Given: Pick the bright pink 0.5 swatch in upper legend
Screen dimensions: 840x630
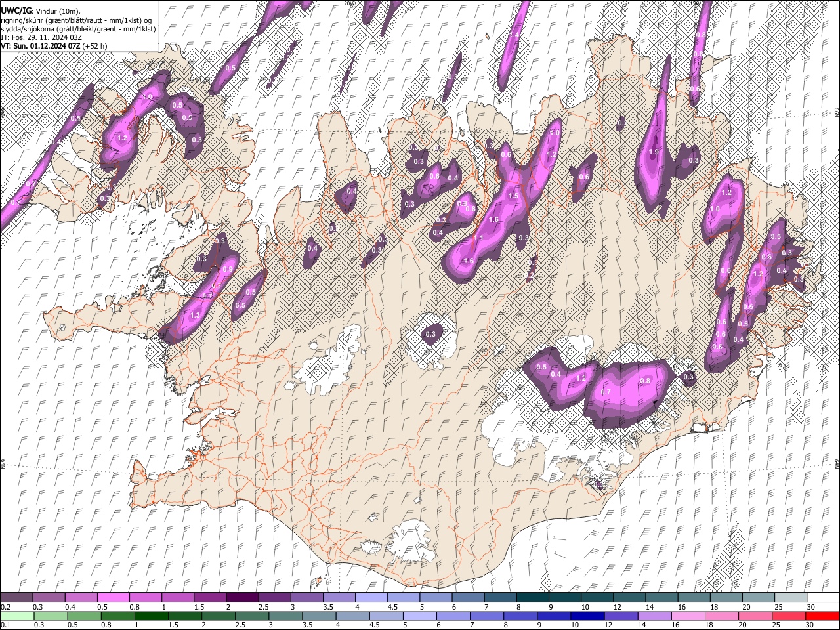Looking at the screenshot, I should point(113,597).
